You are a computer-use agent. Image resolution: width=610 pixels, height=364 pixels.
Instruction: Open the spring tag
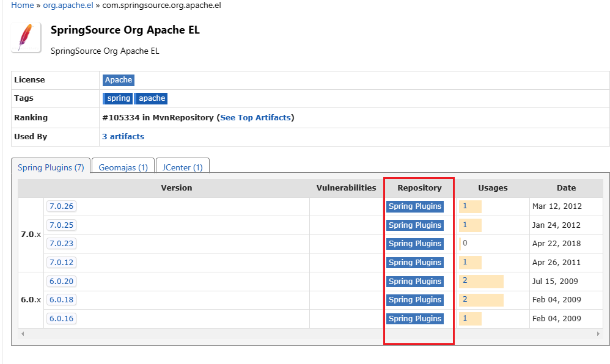[118, 98]
